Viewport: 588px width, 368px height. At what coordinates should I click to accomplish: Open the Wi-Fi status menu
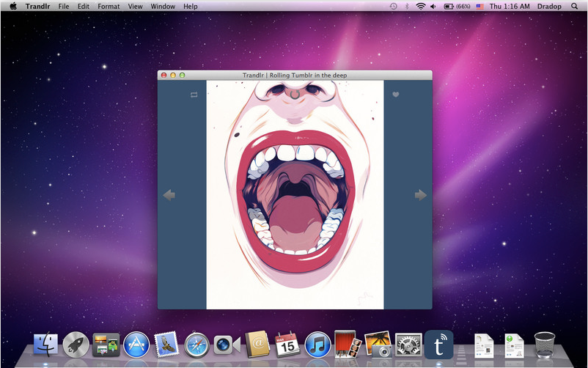click(421, 7)
